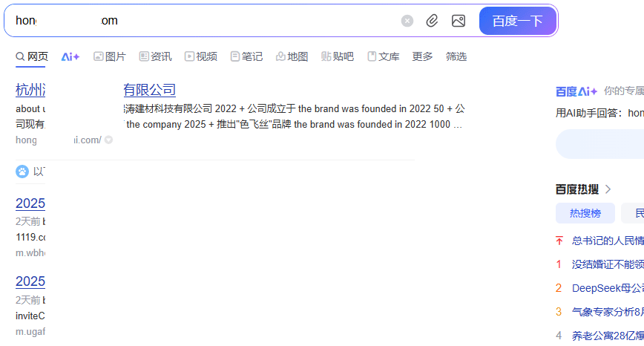
Task: Expand the 更多 options menu
Action: (x=422, y=56)
